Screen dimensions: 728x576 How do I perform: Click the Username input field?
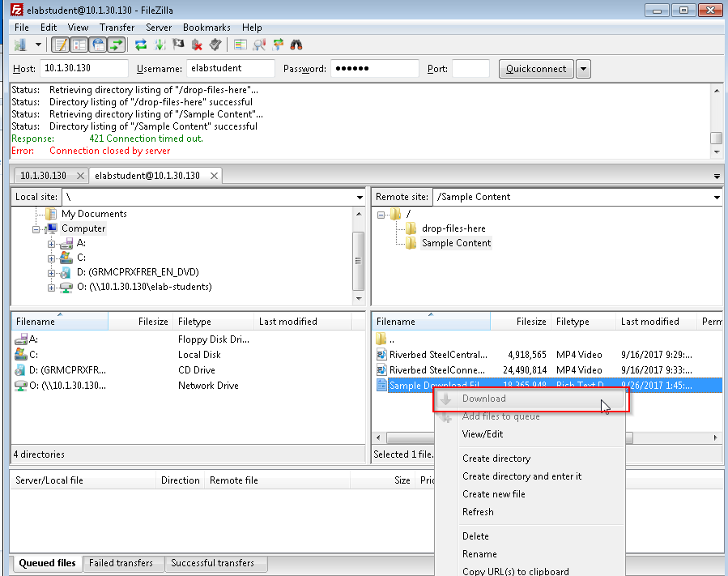231,68
